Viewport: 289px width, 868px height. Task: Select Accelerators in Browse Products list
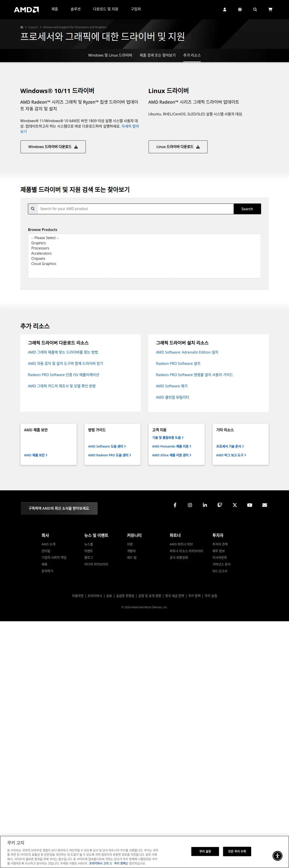(x=41, y=253)
